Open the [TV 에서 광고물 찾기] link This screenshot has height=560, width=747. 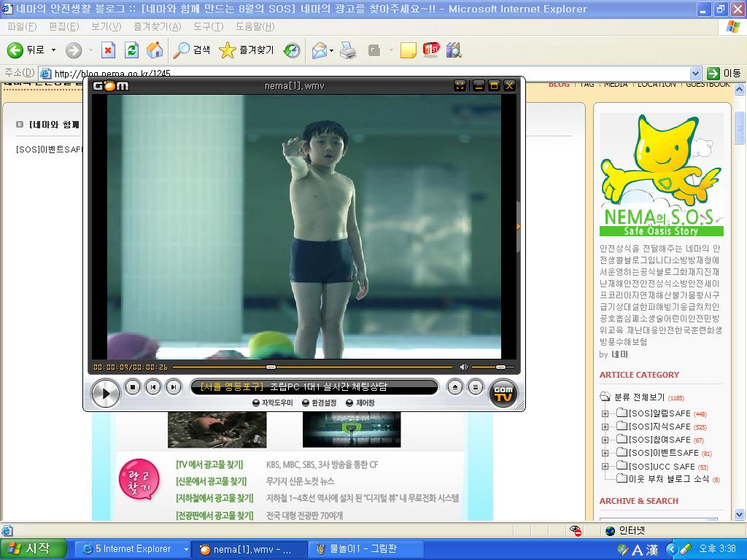(x=209, y=464)
